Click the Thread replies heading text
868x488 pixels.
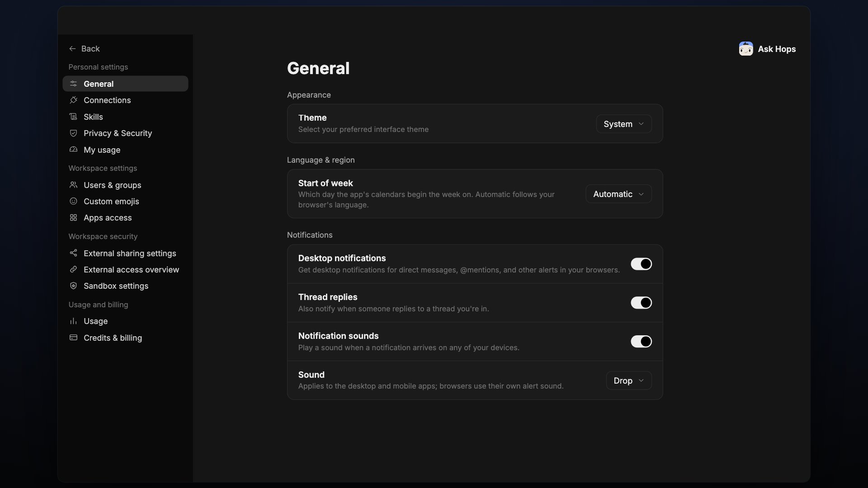click(x=328, y=297)
